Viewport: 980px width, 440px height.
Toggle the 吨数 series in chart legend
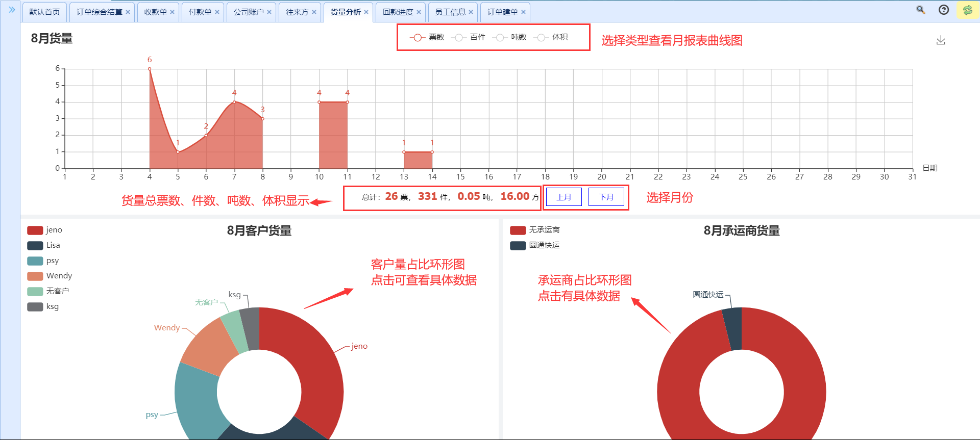pyautogui.click(x=509, y=37)
